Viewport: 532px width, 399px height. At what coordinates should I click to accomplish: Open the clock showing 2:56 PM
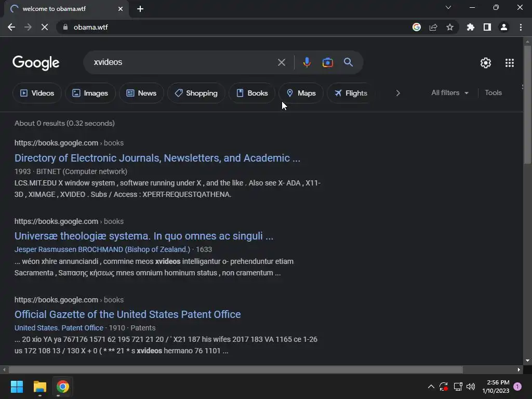point(496,387)
